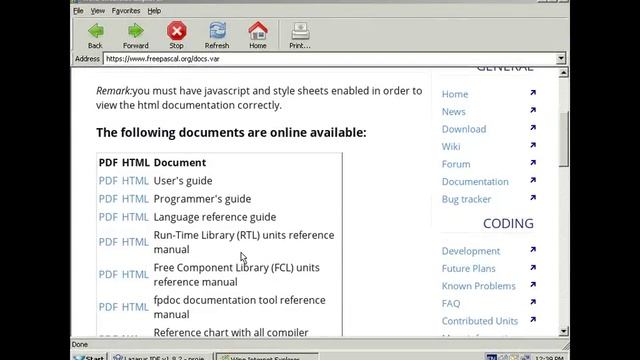Open Free Component Library PDF link
640x360 pixels.
pos(108,275)
